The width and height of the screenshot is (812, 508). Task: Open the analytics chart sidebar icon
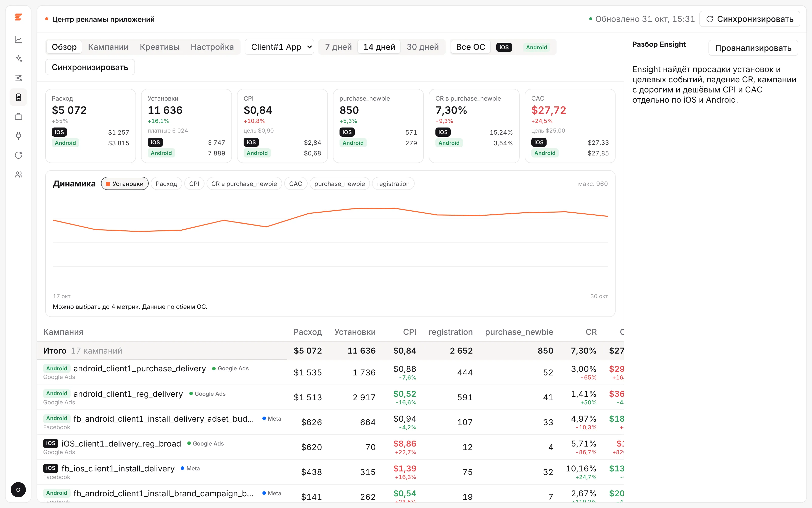[x=19, y=40]
